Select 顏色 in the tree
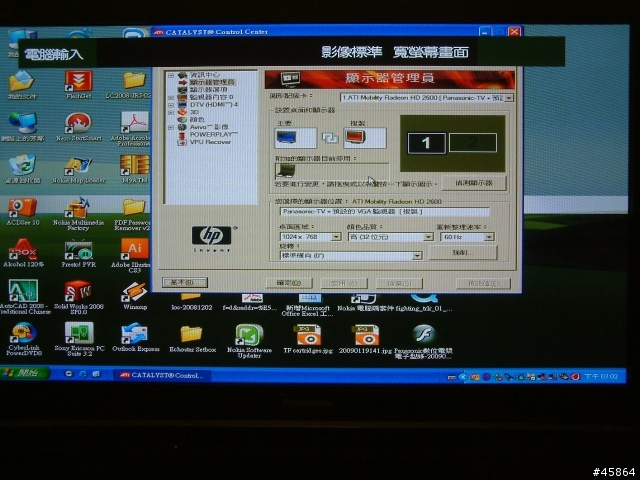This screenshot has width=640, height=480. (x=197, y=120)
